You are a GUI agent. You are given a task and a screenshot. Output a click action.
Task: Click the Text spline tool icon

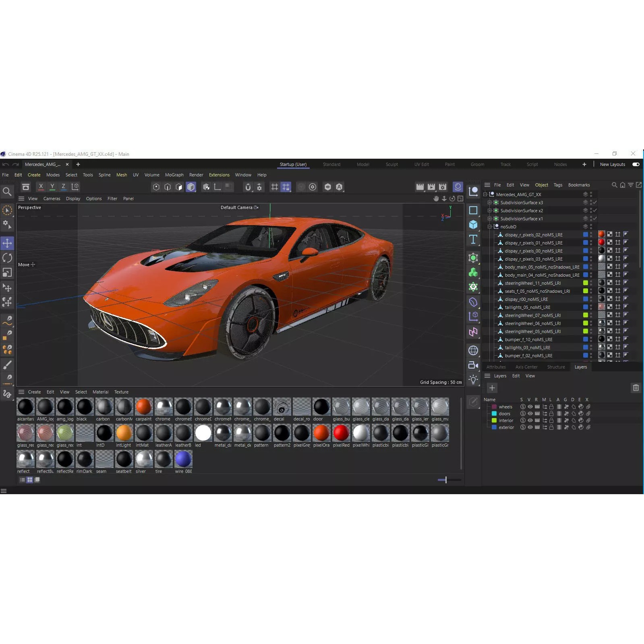tap(473, 239)
